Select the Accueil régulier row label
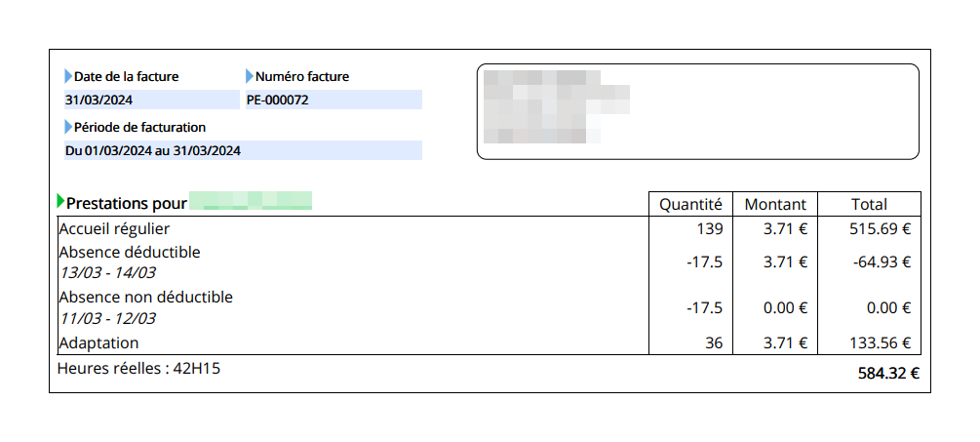Image resolution: width=980 pixels, height=442 pixels. pyautogui.click(x=114, y=229)
